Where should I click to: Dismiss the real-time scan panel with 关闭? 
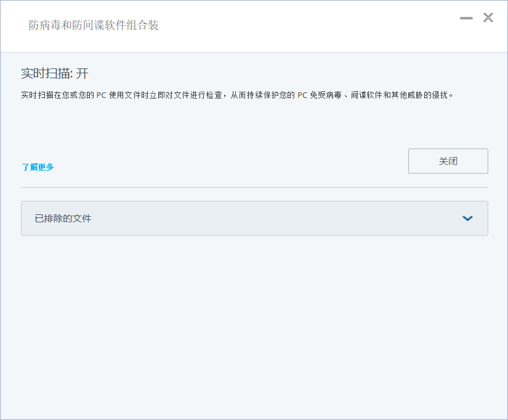(448, 161)
